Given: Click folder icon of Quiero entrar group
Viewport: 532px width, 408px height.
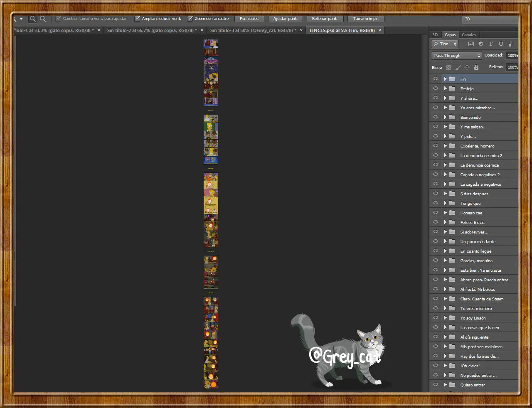Looking at the screenshot, I should [x=452, y=385].
